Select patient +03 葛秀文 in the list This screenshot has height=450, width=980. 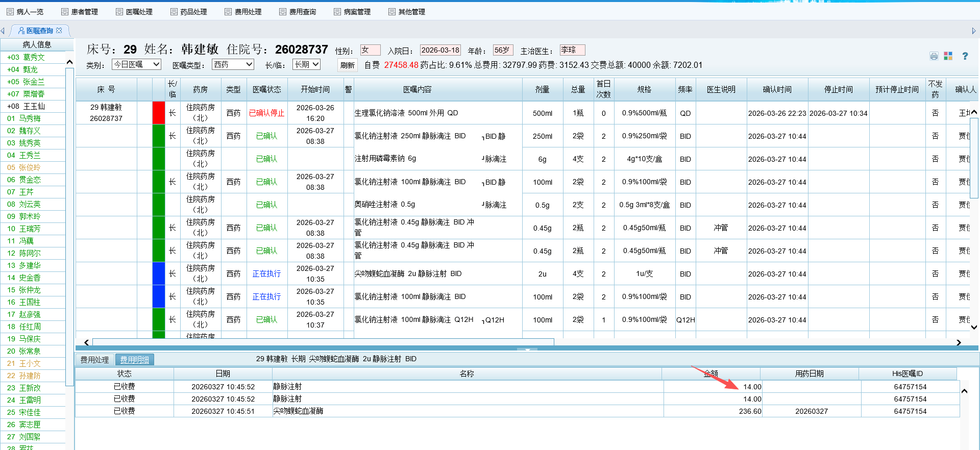pos(33,57)
